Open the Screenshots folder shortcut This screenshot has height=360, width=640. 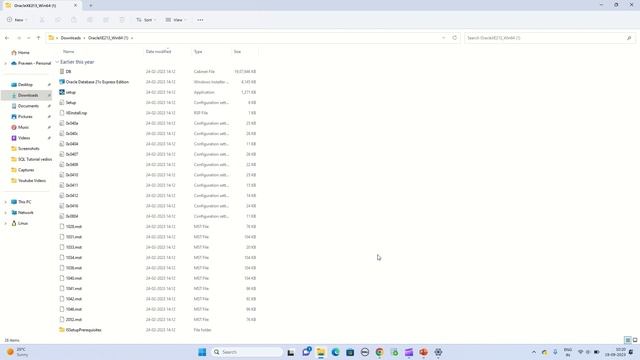[29, 149]
